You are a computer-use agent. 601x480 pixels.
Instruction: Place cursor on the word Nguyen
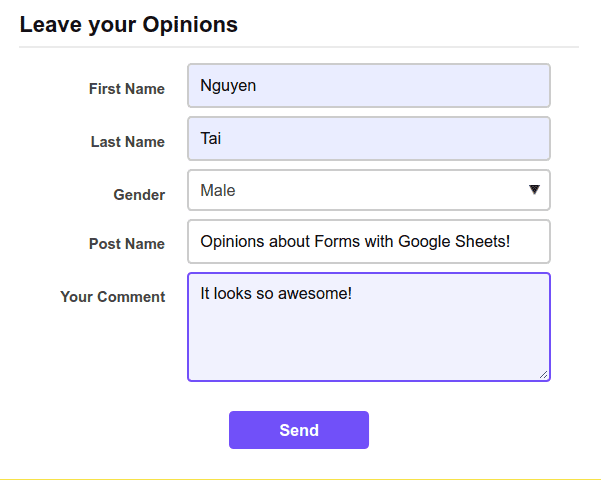point(228,86)
